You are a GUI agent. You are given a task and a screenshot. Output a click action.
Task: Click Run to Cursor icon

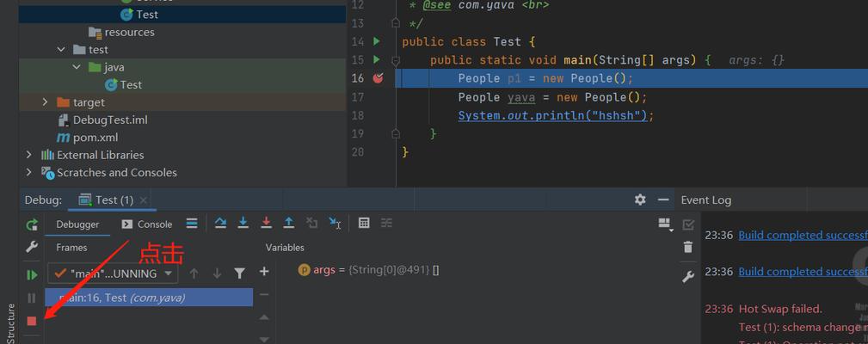[x=335, y=223]
